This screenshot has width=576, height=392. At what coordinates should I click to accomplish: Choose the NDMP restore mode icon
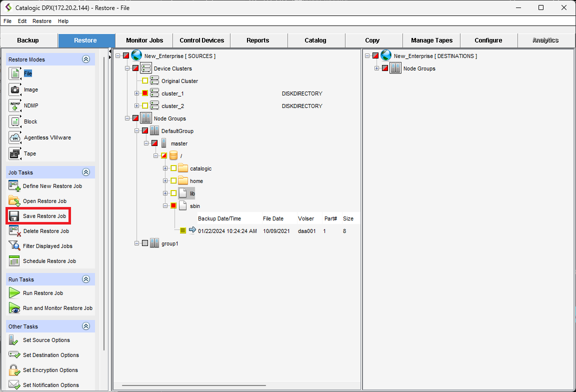pyautogui.click(x=14, y=105)
